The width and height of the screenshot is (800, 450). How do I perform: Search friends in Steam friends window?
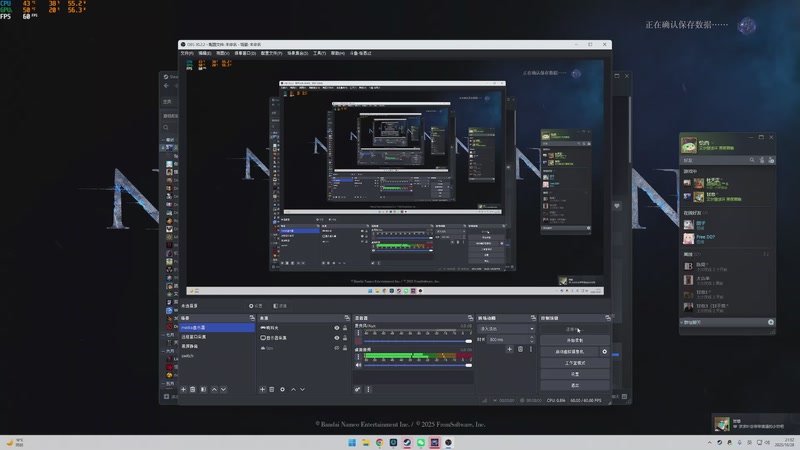pyautogui.click(x=752, y=160)
